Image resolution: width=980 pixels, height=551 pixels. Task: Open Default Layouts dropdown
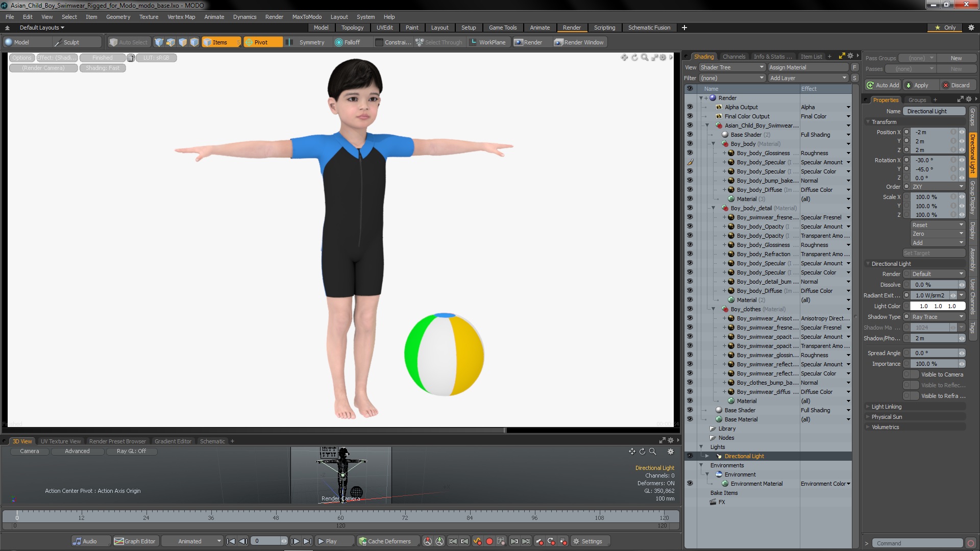click(x=42, y=28)
